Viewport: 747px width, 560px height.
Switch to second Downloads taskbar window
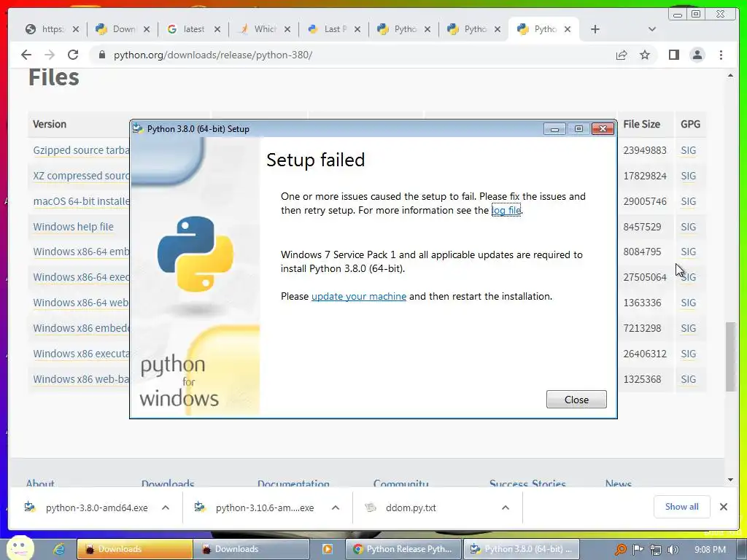pyautogui.click(x=251, y=549)
